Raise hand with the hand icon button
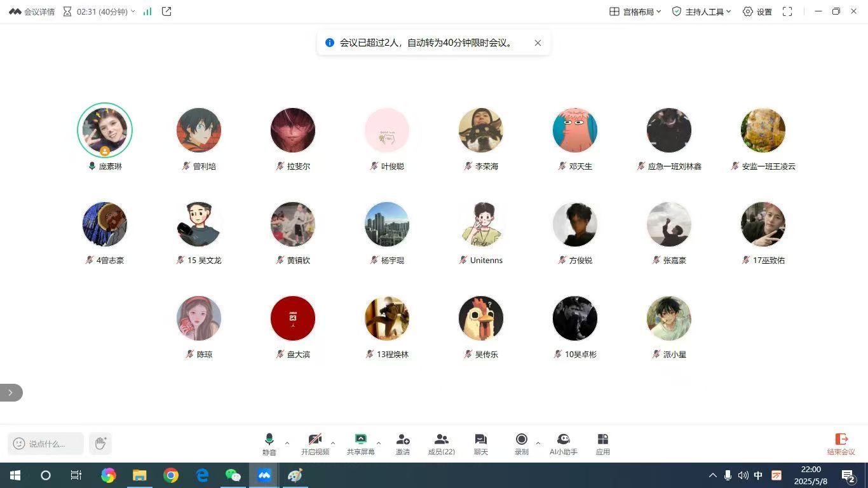The height and width of the screenshot is (488, 868). pos(100,444)
